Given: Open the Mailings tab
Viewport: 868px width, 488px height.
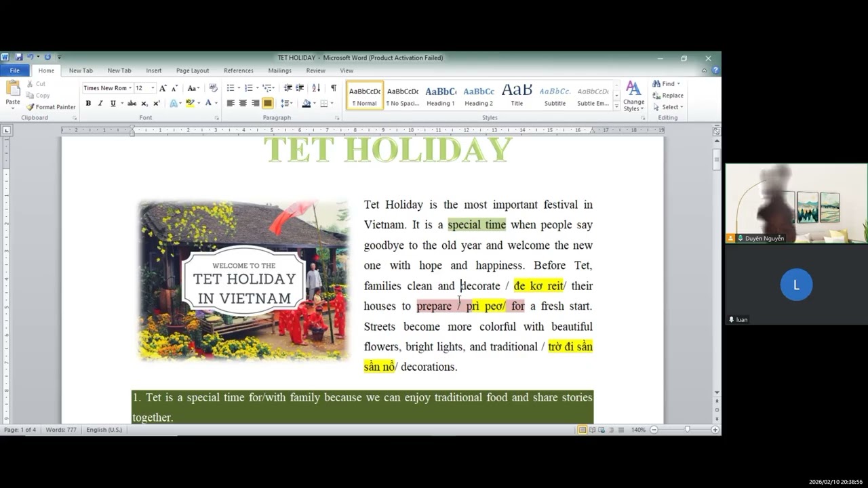Looking at the screenshot, I should tap(279, 70).
